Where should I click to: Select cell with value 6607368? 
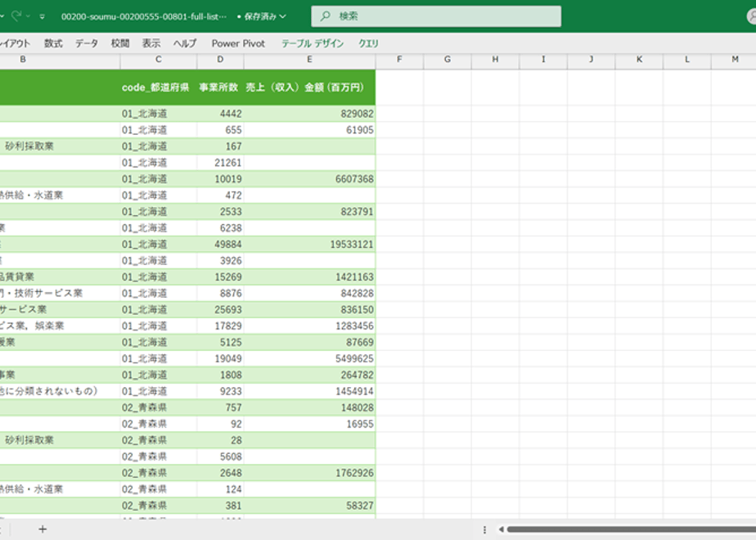(x=309, y=179)
